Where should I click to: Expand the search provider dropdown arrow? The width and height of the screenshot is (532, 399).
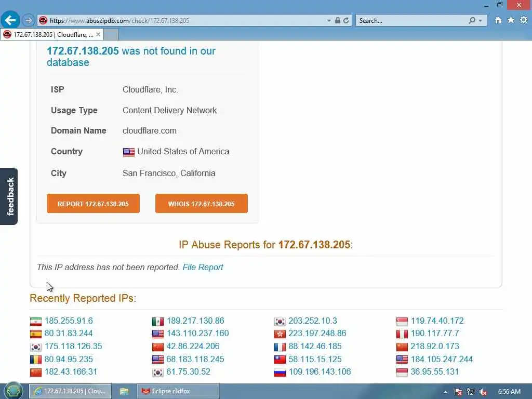pos(480,21)
